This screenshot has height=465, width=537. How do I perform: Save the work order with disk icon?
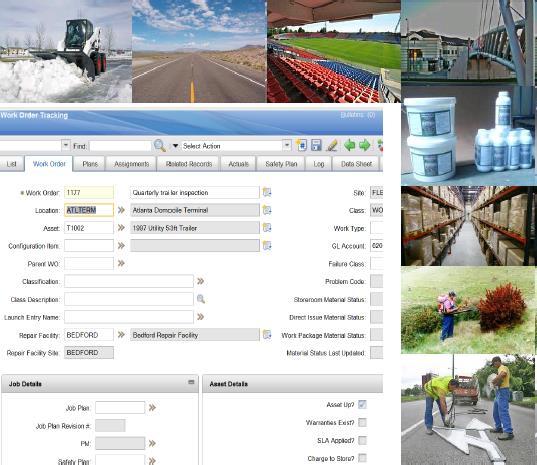pyautogui.click(x=316, y=146)
